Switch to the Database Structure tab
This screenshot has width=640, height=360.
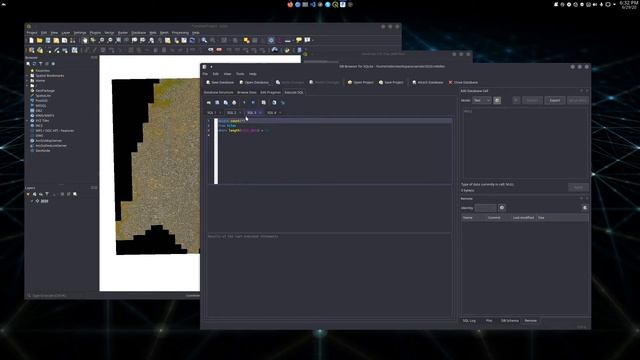coord(218,93)
